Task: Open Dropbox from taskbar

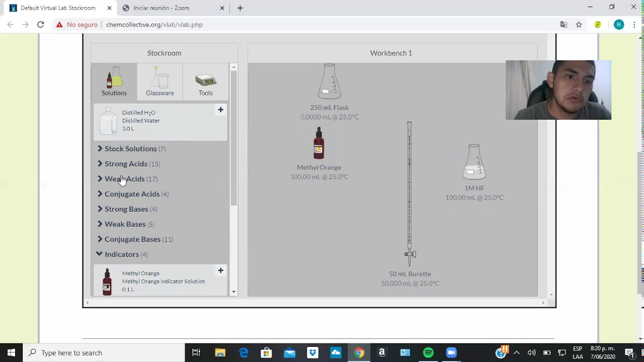Action: click(x=312, y=352)
